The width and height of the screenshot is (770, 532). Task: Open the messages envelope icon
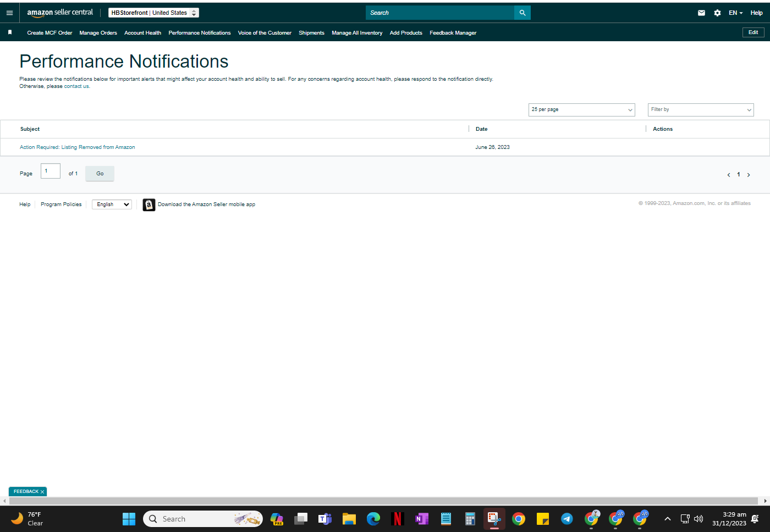pyautogui.click(x=701, y=13)
